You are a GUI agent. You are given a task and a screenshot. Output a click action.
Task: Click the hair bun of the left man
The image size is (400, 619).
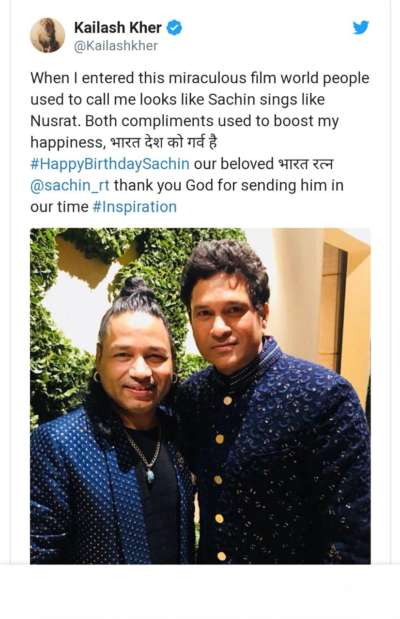(133, 287)
